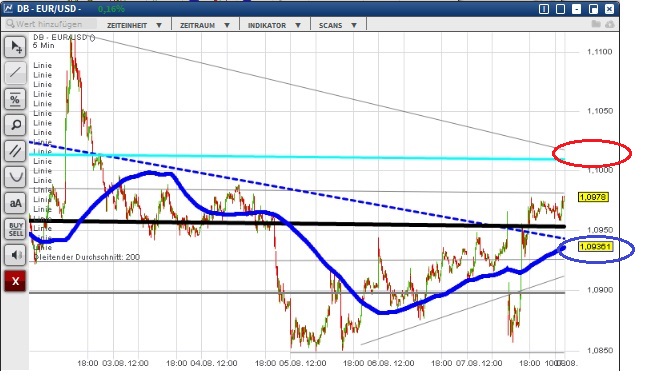Click the '03.08. 12:00' time axis label
The image size is (652, 376).
[125, 363]
